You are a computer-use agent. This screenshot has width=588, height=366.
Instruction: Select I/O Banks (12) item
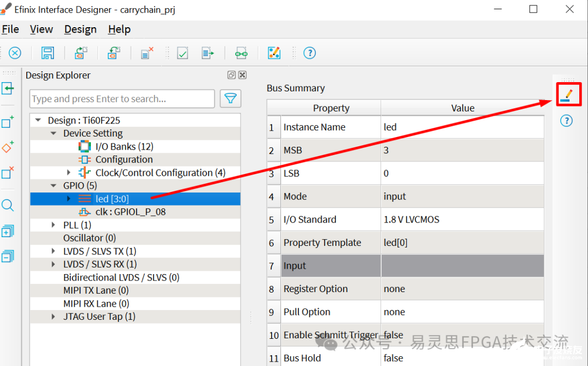pyautogui.click(x=124, y=146)
